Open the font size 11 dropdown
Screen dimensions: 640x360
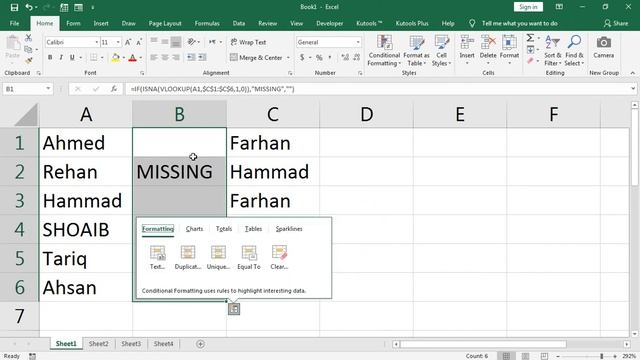[118, 42]
